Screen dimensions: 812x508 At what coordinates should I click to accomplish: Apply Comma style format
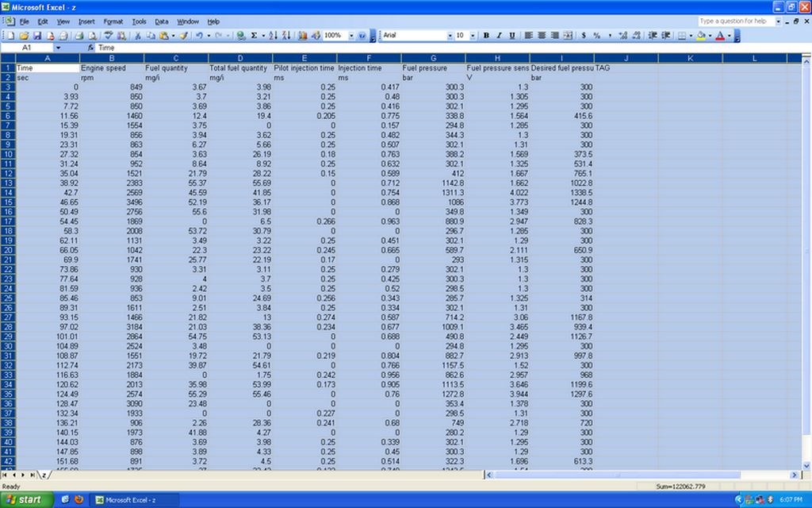click(x=610, y=35)
